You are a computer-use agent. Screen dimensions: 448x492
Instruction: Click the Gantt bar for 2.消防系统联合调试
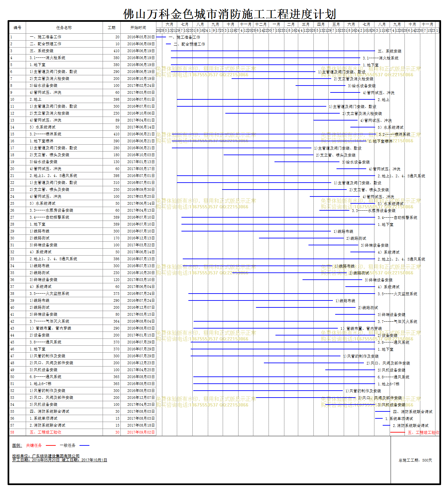(386, 425)
